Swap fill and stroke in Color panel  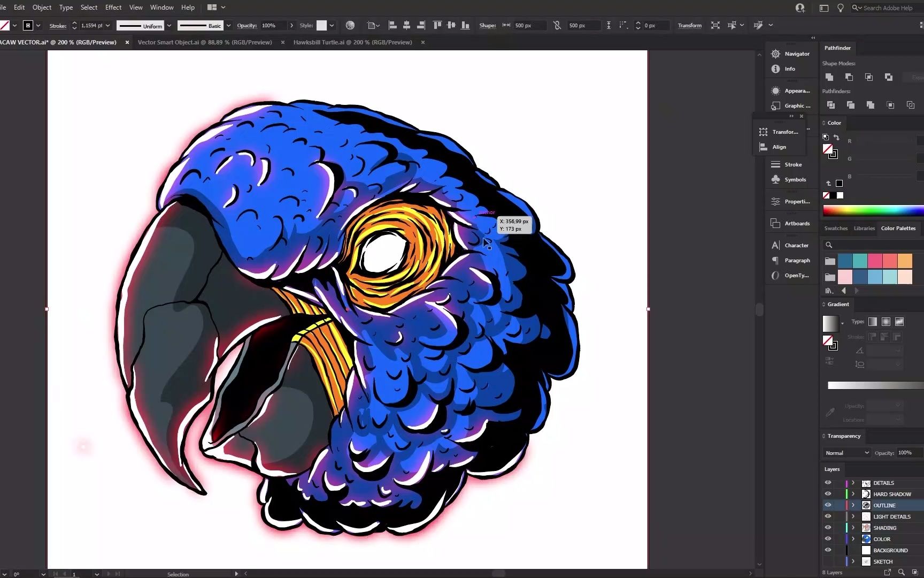[x=837, y=138]
